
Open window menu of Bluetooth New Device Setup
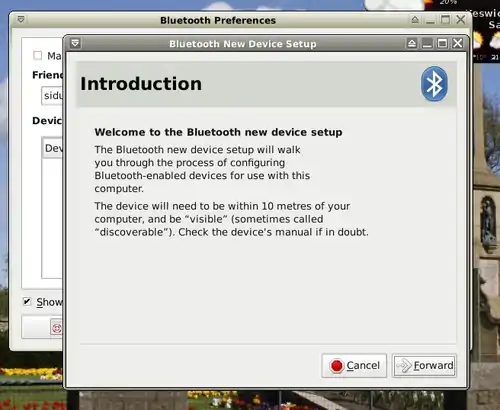tap(75, 43)
